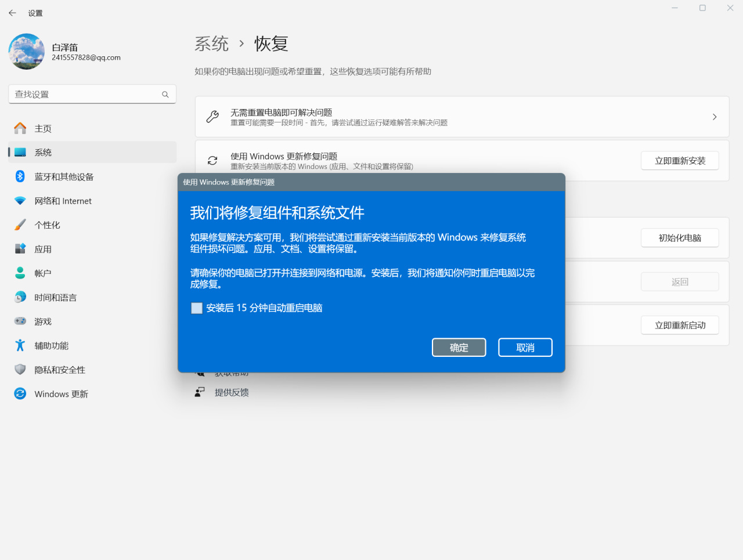Image resolution: width=743 pixels, height=560 pixels.
Task: Confirm repair with 确定 button
Action: (x=459, y=348)
